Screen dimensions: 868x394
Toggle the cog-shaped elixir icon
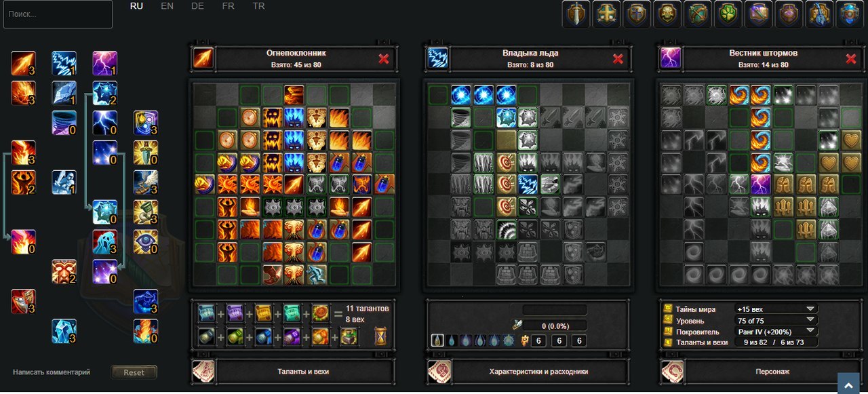pos(509,340)
